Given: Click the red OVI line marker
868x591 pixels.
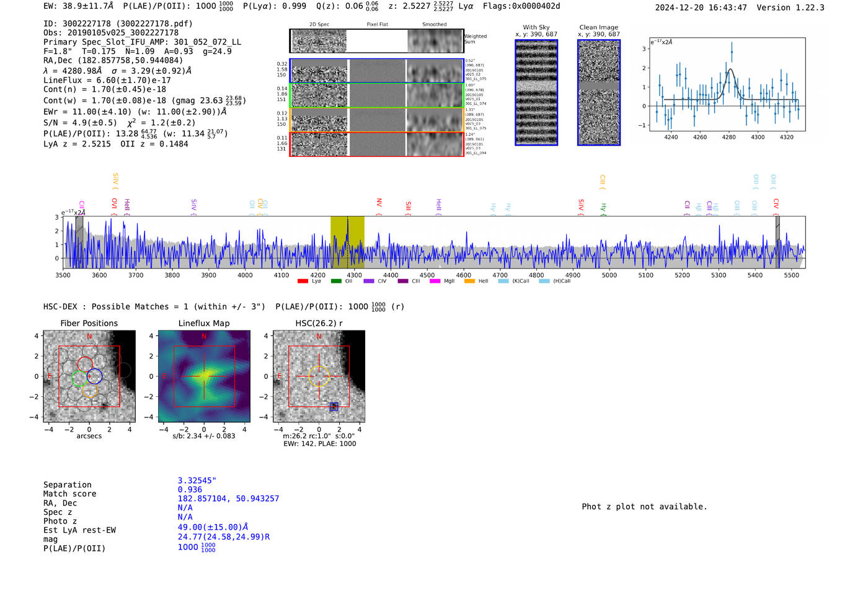Looking at the screenshot, I should click(114, 207).
